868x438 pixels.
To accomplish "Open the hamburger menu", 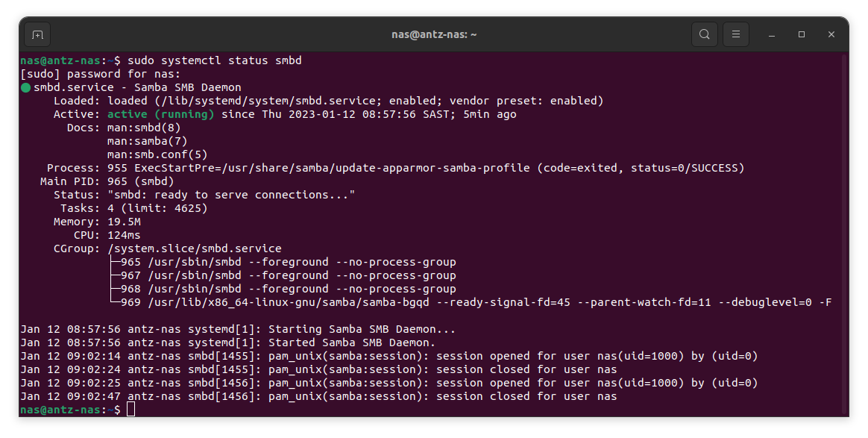I will 736,34.
